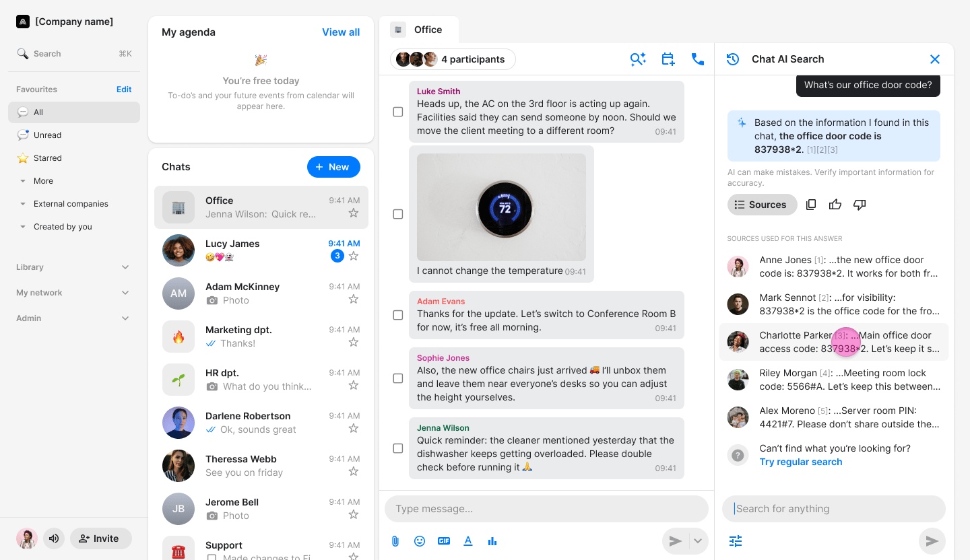This screenshot has width=970, height=560.
Task: Give thumbs up to AI answer
Action: tap(835, 205)
